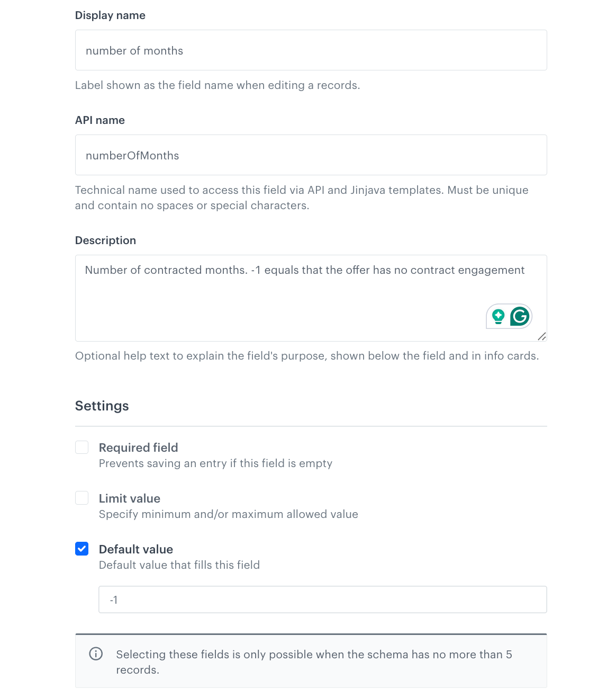
Task: Uncheck the Default value checkbox
Action: point(82,549)
